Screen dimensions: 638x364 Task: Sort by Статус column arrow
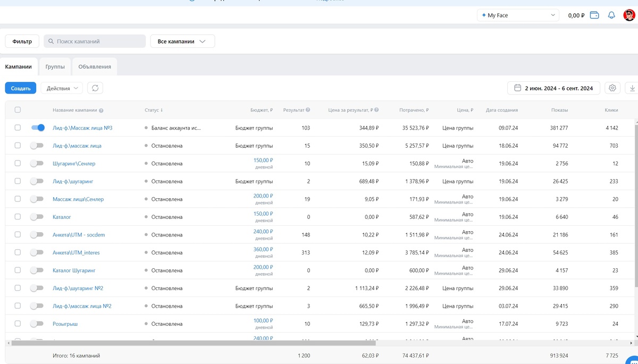click(162, 110)
